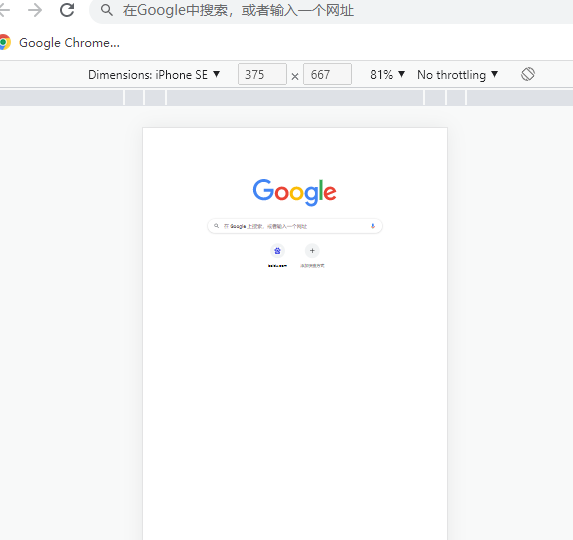Image resolution: width=573 pixels, height=540 pixels.
Task: Focus the Chrome address bar
Action: (331, 11)
